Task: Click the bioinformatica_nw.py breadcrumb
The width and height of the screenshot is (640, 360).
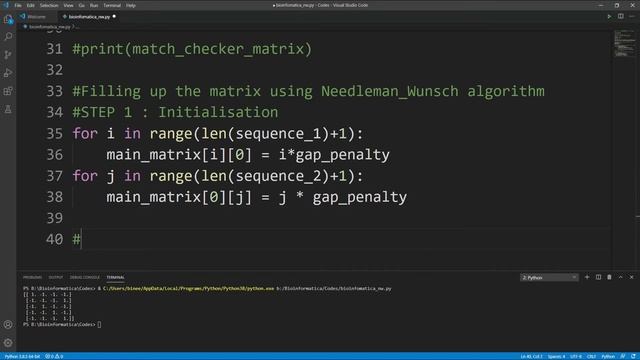Action: click(x=49, y=27)
